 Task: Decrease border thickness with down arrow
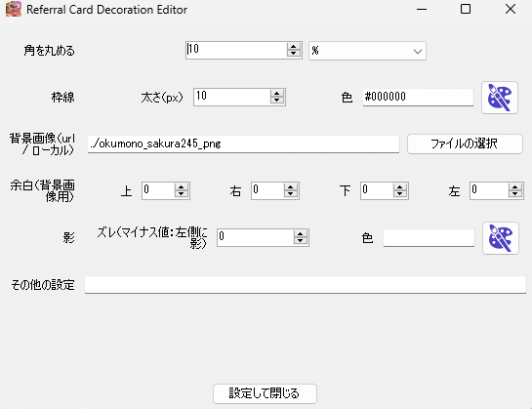click(x=277, y=101)
